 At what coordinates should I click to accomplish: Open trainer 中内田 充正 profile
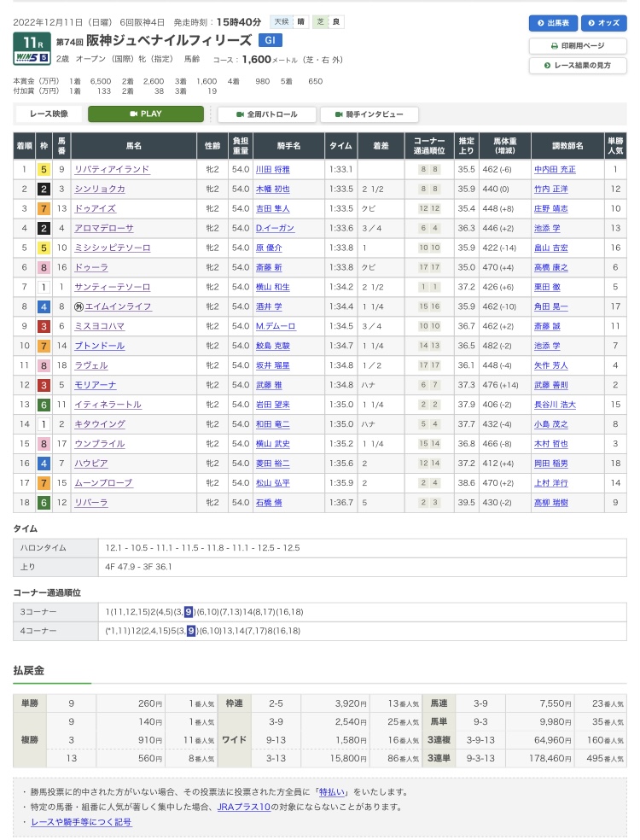[x=555, y=169]
